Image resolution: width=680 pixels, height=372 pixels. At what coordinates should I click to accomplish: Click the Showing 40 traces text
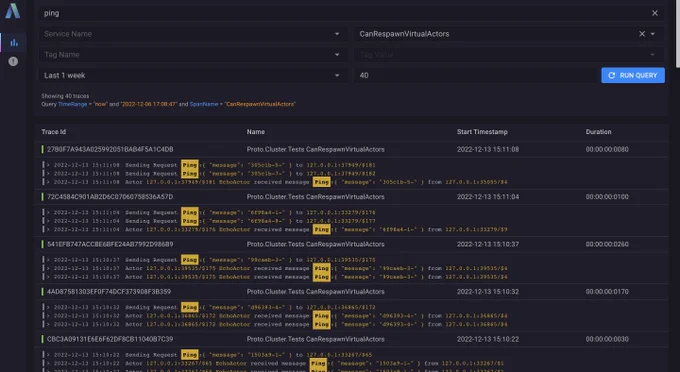(65, 96)
